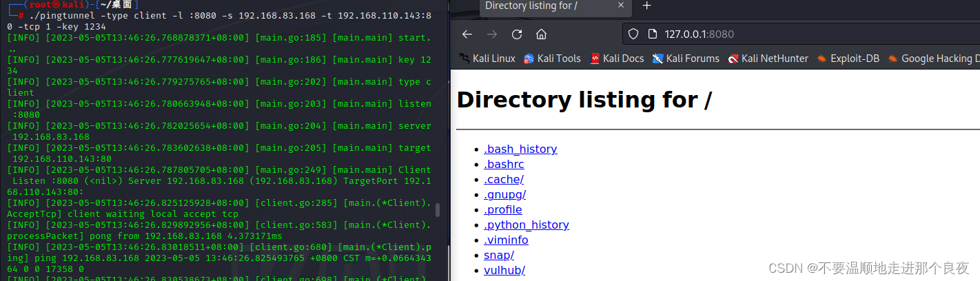The width and height of the screenshot is (980, 281).
Task: Open the vulhub/ directory link
Action: click(x=504, y=270)
